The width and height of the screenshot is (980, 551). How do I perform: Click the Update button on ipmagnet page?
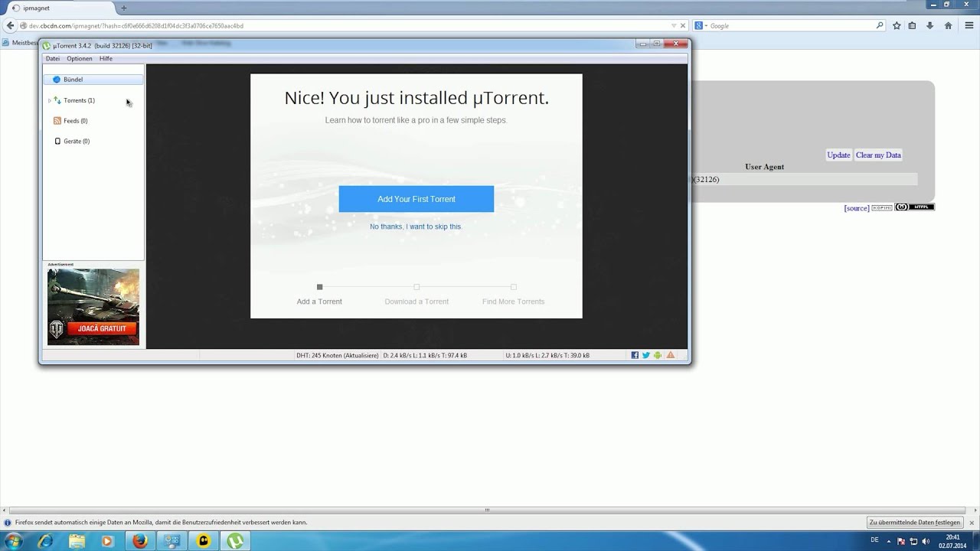pyautogui.click(x=838, y=155)
